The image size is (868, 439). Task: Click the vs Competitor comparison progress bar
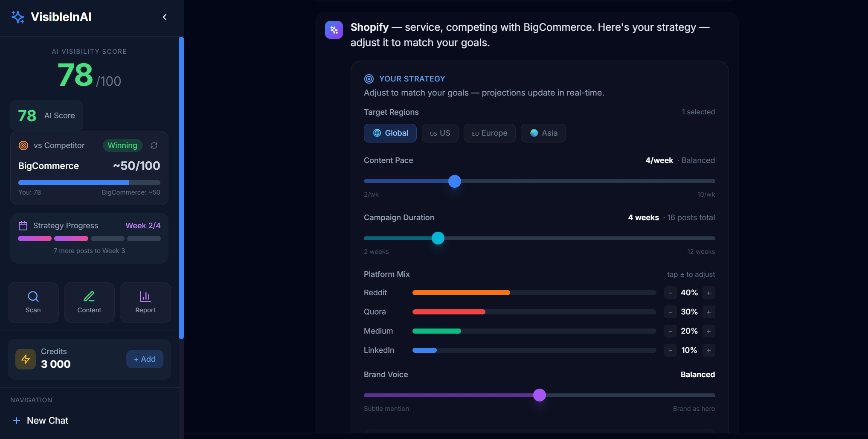pos(89,183)
